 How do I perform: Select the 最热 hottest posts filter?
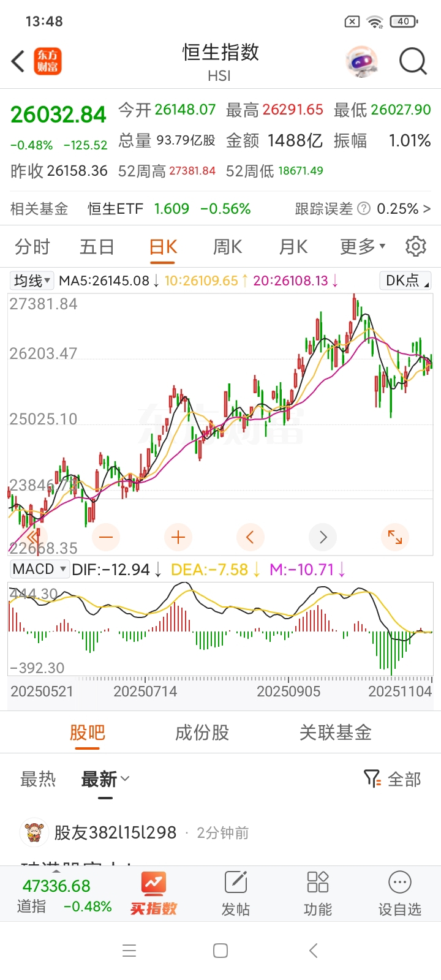[38, 780]
